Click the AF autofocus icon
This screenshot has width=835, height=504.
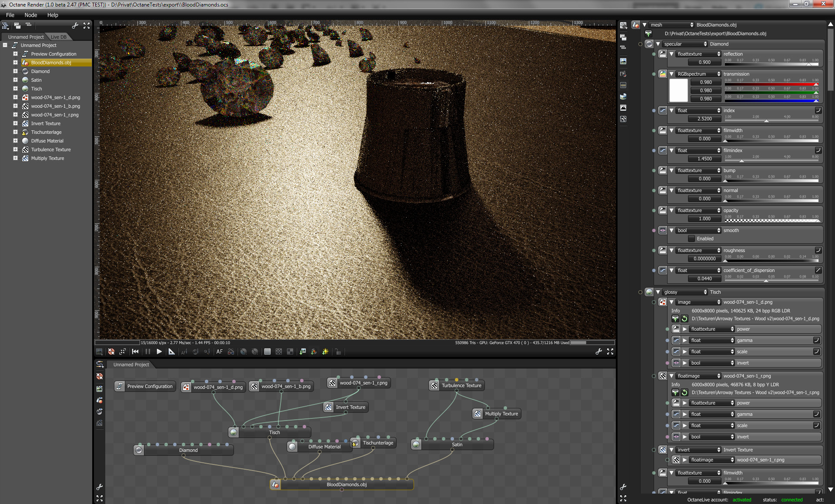tap(220, 351)
